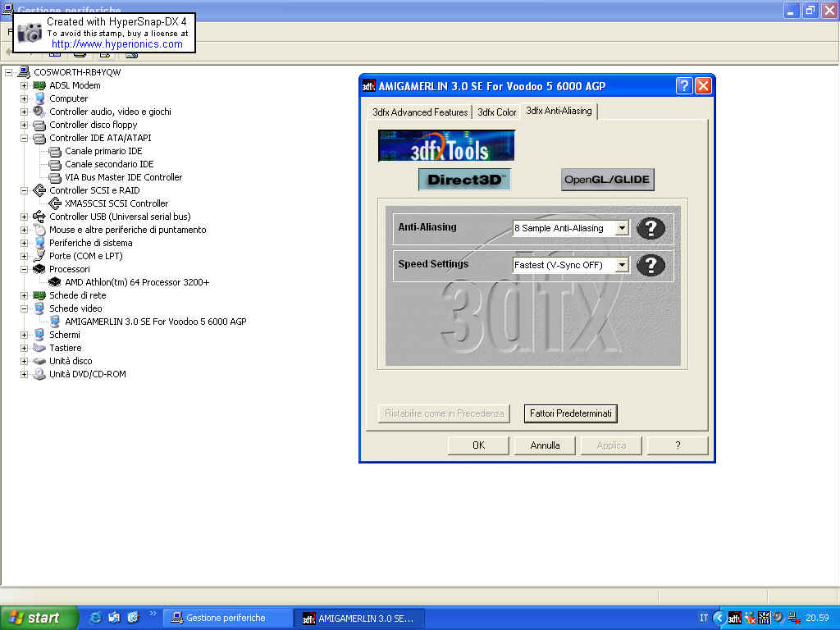Open the Speed Settings dropdown
Image resolution: width=840 pixels, height=630 pixels.
[x=622, y=265]
